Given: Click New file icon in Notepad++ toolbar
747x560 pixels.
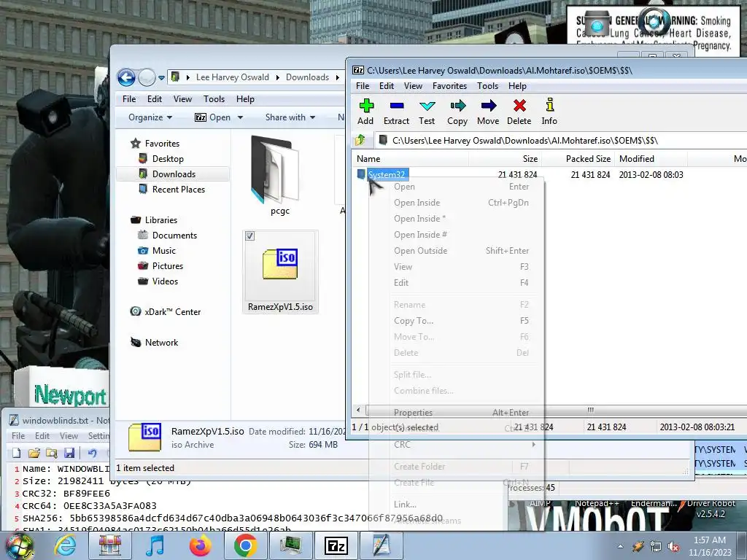Looking at the screenshot, I should pyautogui.click(x=17, y=452).
